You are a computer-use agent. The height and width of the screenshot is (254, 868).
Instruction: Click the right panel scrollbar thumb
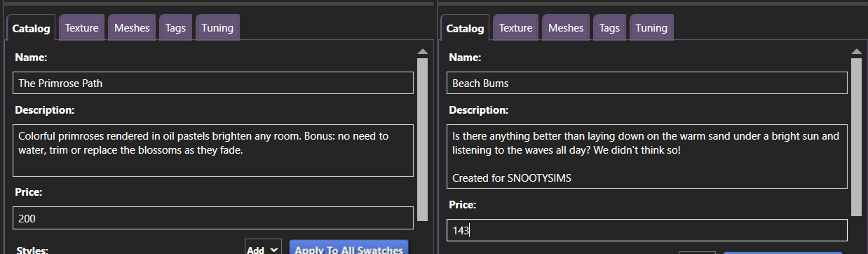pyautogui.click(x=856, y=137)
